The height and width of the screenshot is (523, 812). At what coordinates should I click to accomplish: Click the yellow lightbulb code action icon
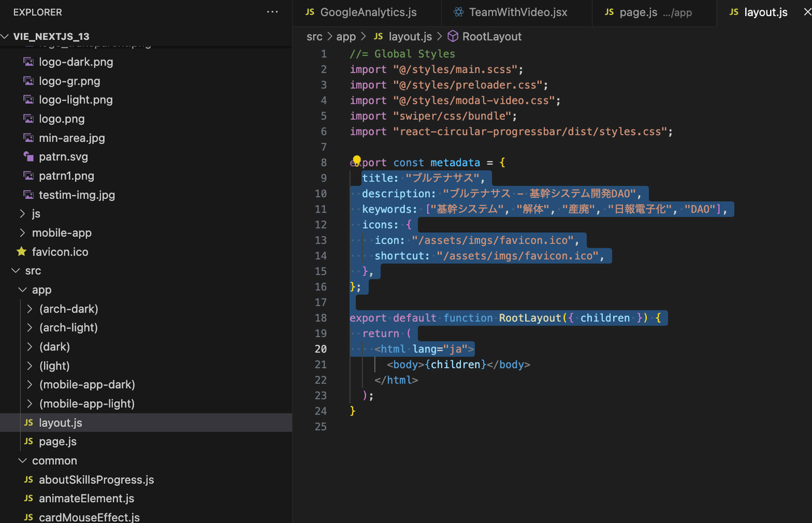click(357, 161)
